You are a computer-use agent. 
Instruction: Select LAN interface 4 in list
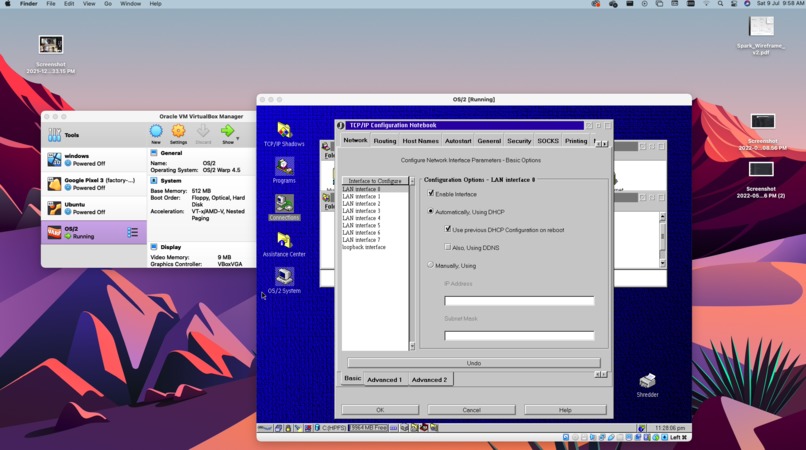click(x=375, y=218)
